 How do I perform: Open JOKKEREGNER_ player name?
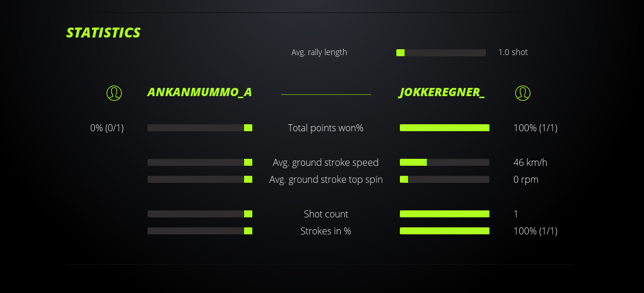(442, 93)
